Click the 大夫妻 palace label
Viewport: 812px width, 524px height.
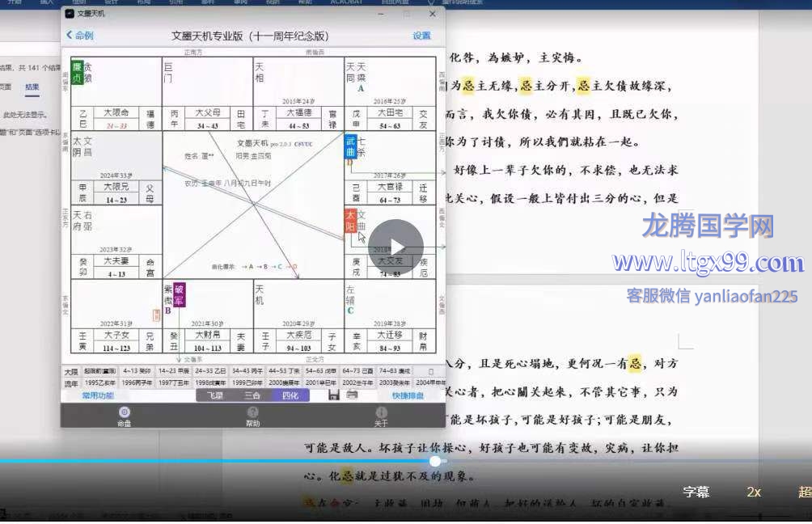pos(116,260)
